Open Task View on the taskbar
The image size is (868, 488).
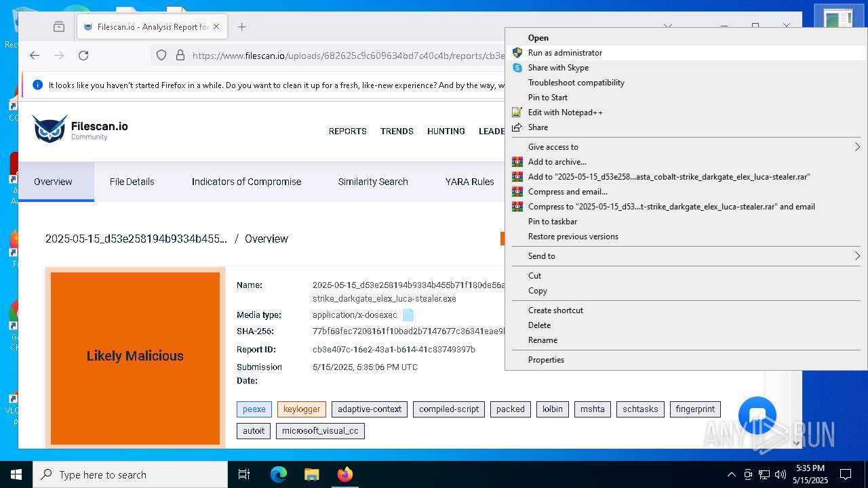coord(244,474)
